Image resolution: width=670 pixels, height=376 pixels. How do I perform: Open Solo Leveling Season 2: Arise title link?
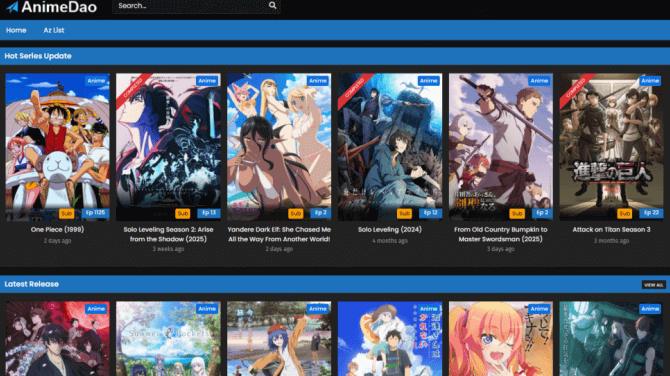[x=168, y=234]
